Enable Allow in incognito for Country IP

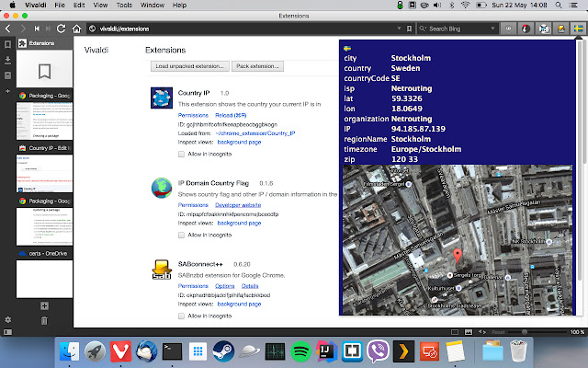[181, 155]
